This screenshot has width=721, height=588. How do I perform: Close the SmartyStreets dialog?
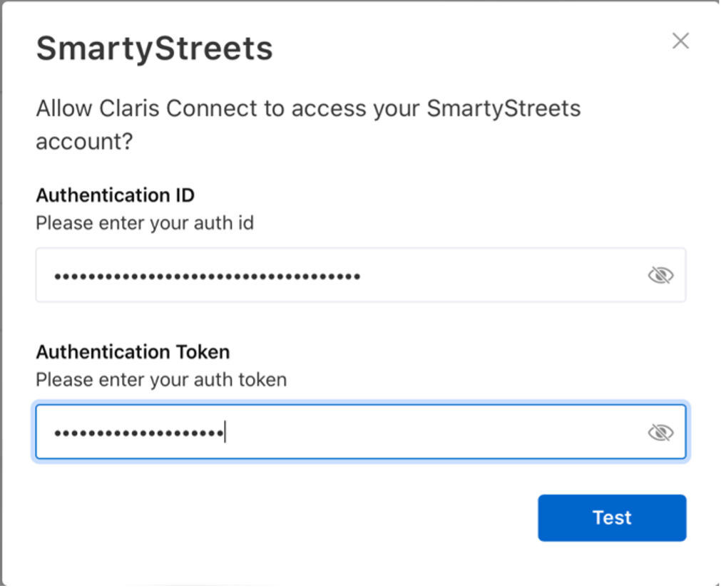(x=680, y=41)
